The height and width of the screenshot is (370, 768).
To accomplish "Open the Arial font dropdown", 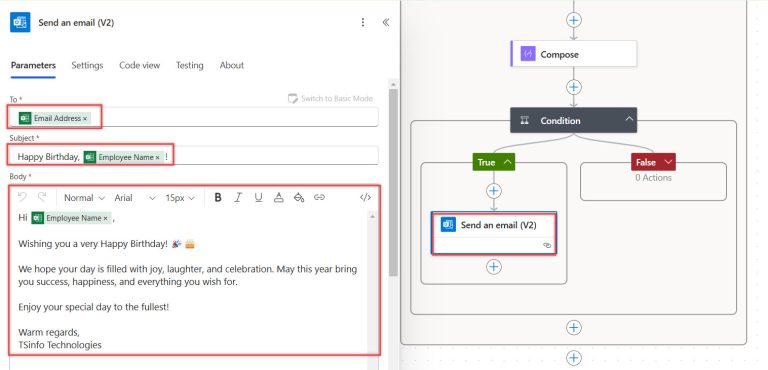I will tap(135, 198).
